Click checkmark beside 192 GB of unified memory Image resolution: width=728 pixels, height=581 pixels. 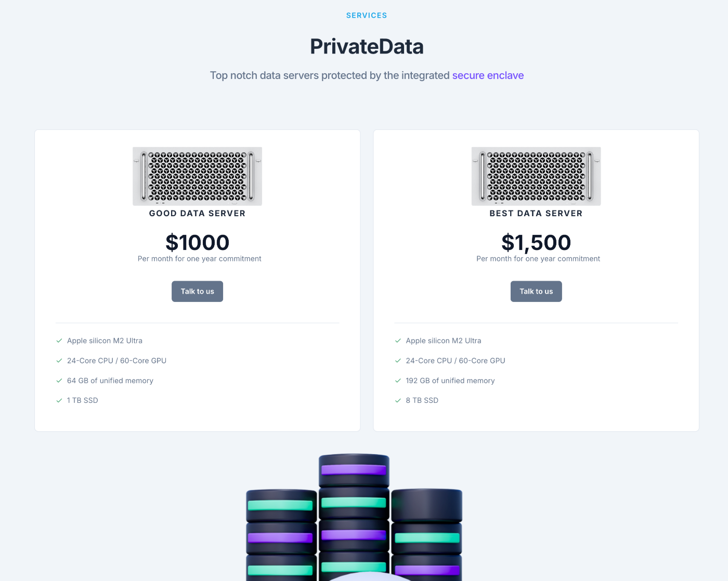click(398, 380)
